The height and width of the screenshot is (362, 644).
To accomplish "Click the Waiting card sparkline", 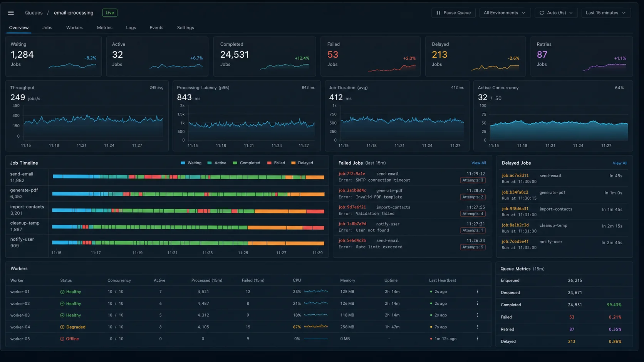I will tap(72, 66).
